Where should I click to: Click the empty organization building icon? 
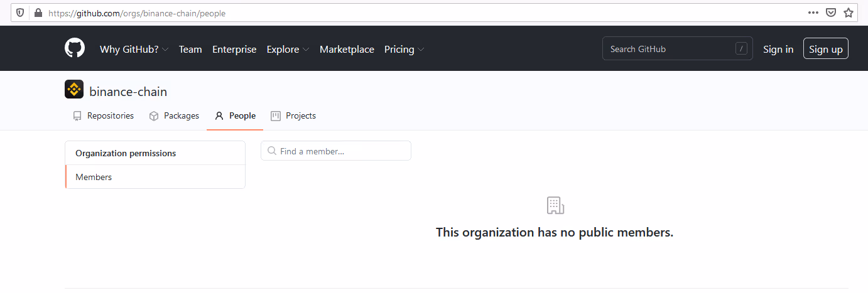pyautogui.click(x=555, y=205)
